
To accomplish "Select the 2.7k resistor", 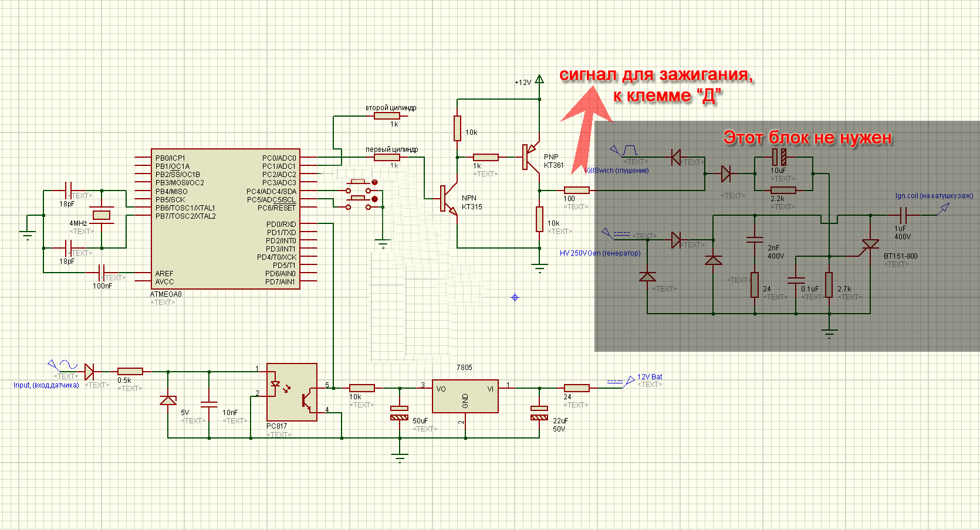I will coord(829,284).
